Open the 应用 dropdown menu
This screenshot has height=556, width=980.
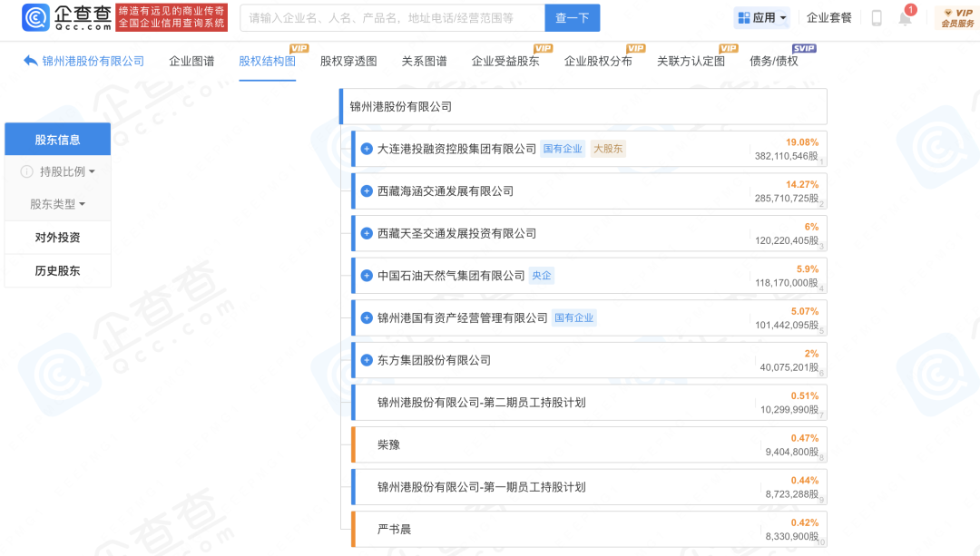pos(762,17)
